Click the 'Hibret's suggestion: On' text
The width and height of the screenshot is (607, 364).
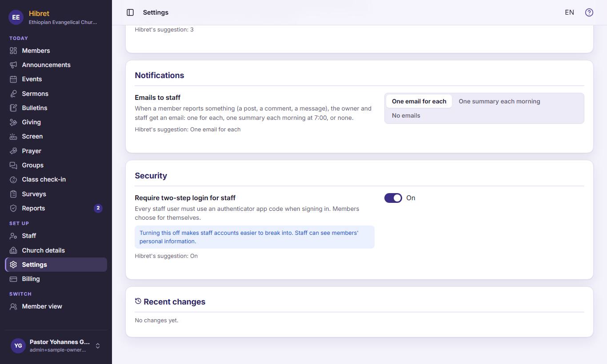166,256
